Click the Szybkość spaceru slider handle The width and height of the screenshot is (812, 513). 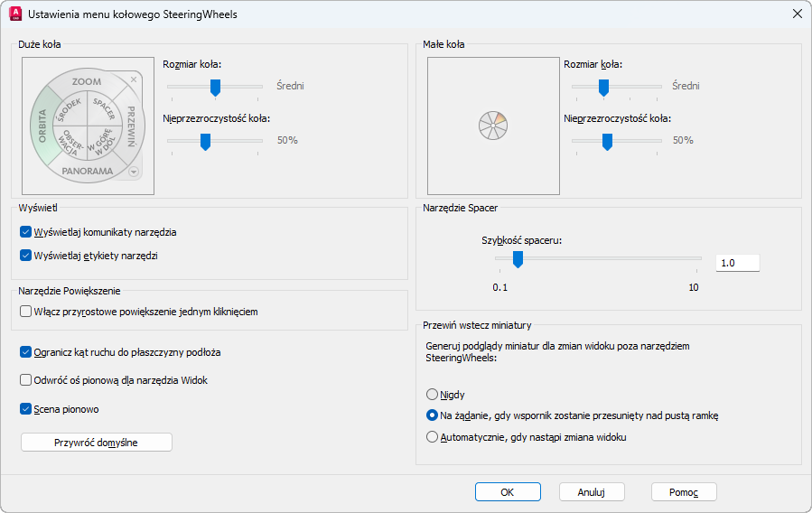pyautogui.click(x=518, y=259)
